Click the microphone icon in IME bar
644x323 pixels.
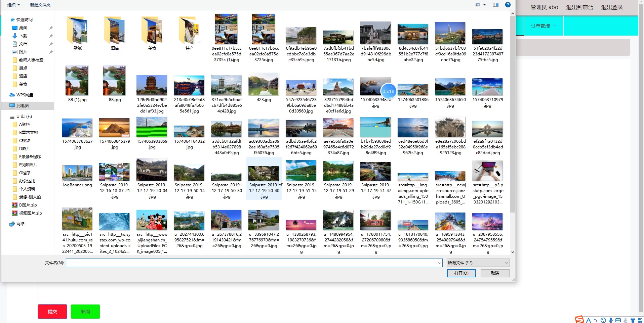[x=611, y=320]
